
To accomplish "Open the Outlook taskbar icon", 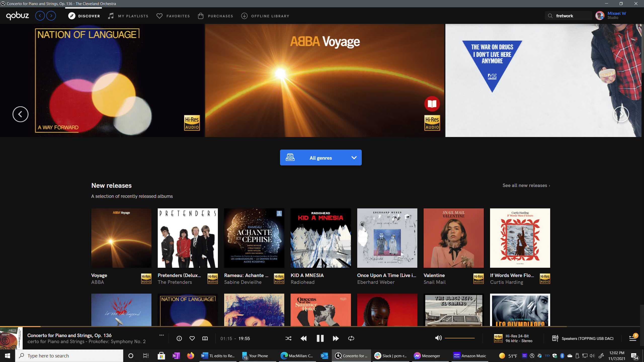I will pos(324,356).
